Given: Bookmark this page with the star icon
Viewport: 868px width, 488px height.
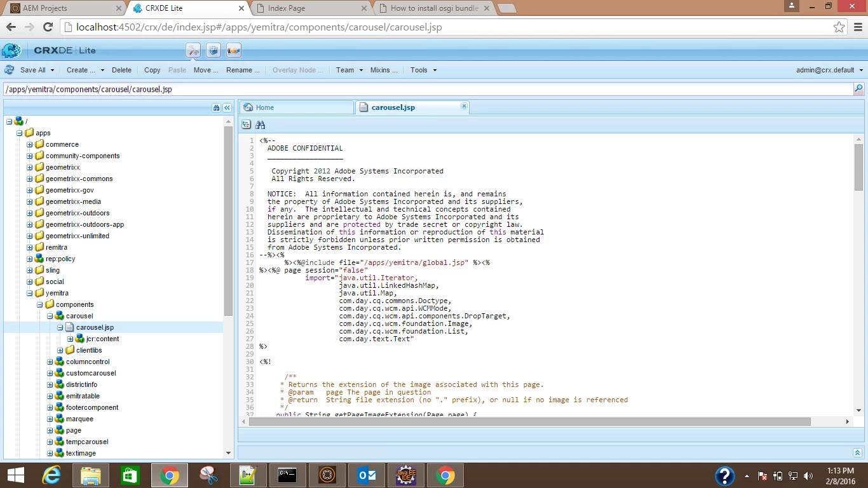Looking at the screenshot, I should [x=839, y=27].
